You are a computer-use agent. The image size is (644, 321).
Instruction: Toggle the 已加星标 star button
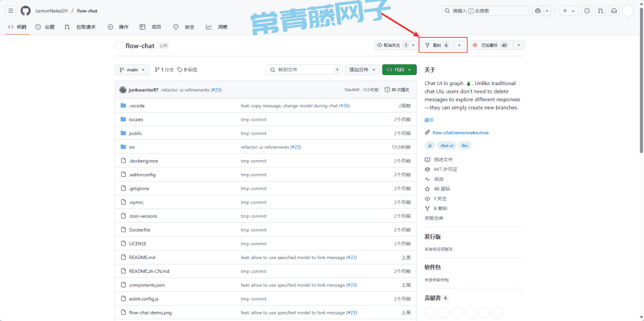click(490, 45)
